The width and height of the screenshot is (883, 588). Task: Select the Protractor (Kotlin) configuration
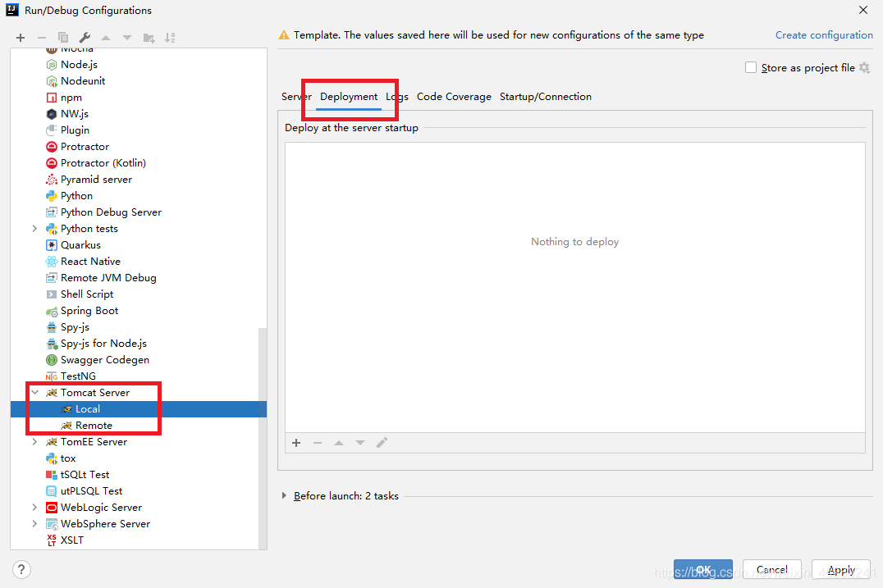coord(103,162)
